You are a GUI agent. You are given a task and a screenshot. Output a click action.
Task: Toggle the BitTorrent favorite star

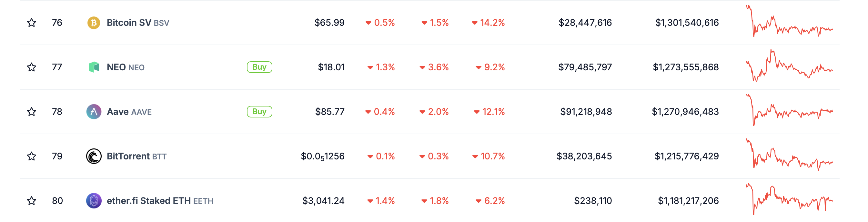32,156
